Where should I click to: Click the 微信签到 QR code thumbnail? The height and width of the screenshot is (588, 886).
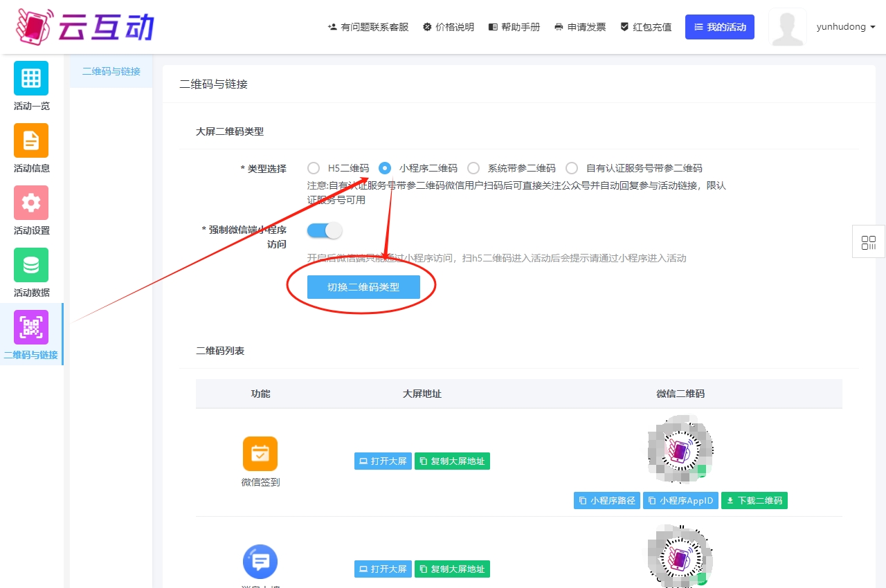tap(680, 450)
